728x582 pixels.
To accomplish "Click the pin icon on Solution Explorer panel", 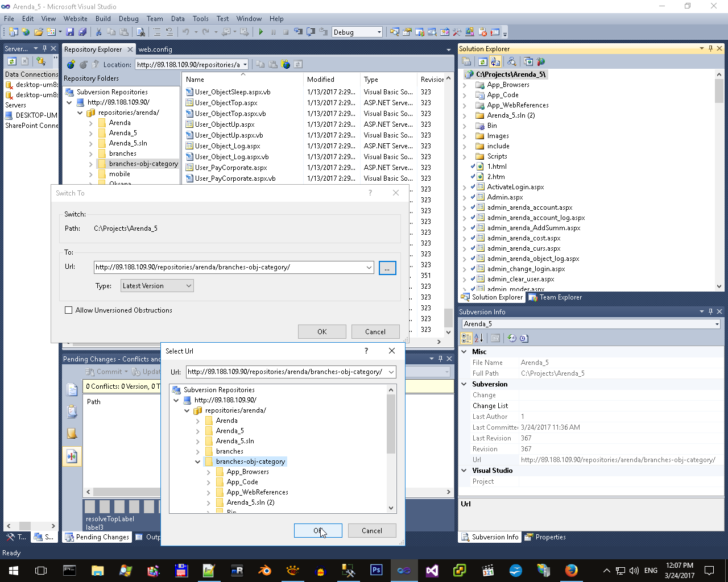I will click(x=710, y=48).
